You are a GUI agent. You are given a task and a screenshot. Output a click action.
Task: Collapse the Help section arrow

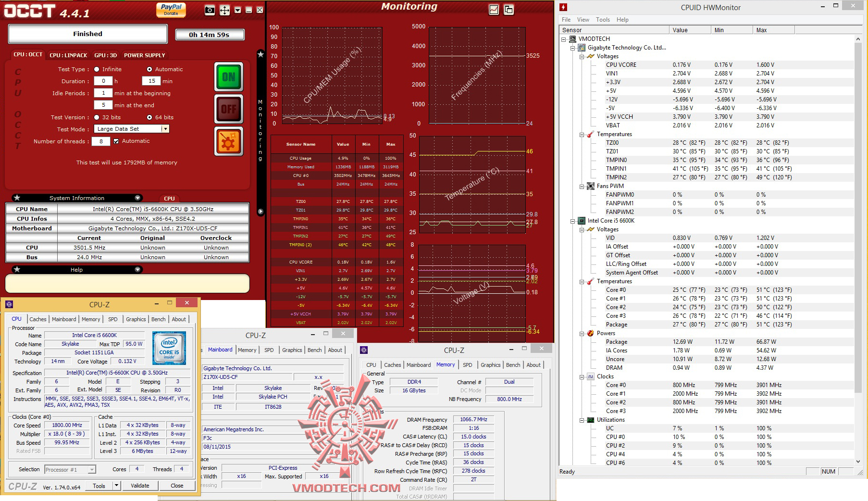(137, 269)
